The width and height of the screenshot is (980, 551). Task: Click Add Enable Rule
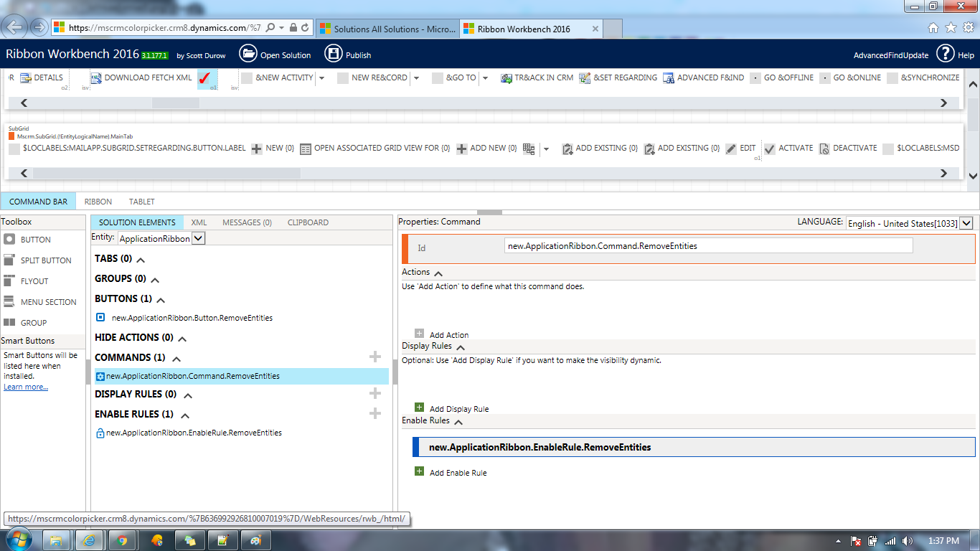pyautogui.click(x=458, y=473)
